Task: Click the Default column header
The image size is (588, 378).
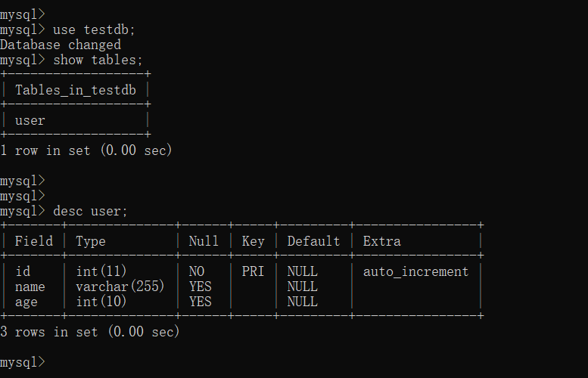Action: [313, 241]
